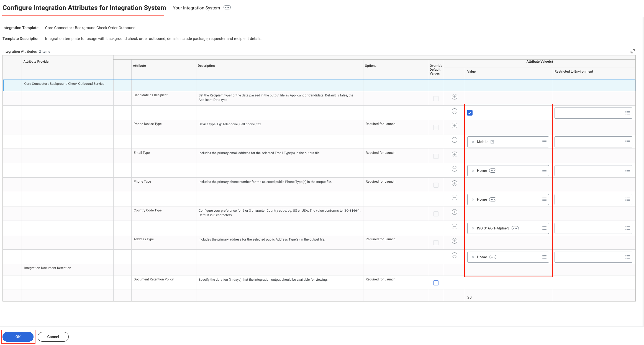
Task: Remove the Phone Device Type value row
Action: point(454,140)
